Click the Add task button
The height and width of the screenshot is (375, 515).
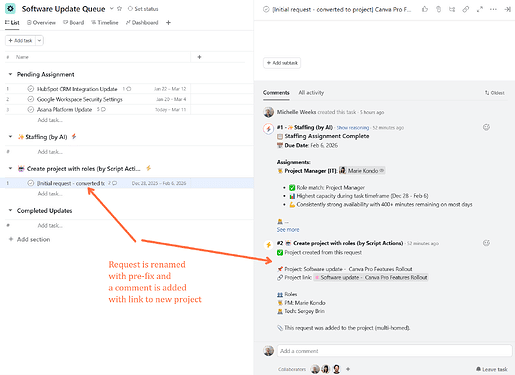[x=20, y=41]
